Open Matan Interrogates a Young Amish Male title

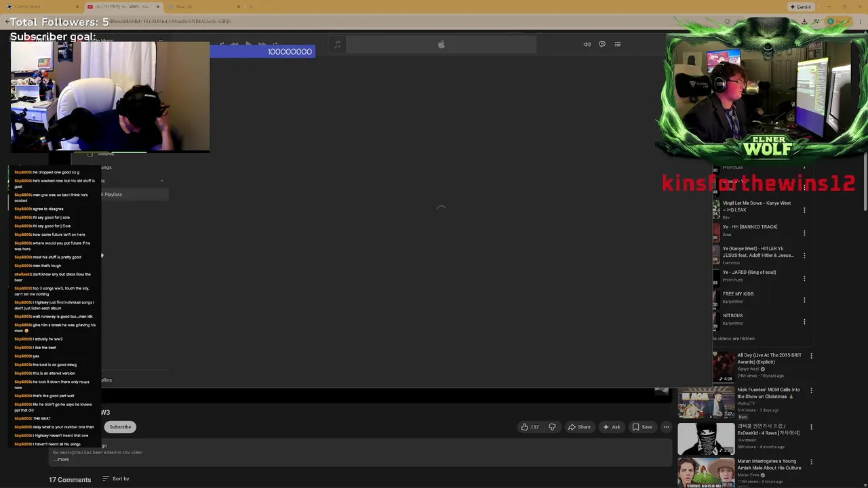tap(769, 464)
